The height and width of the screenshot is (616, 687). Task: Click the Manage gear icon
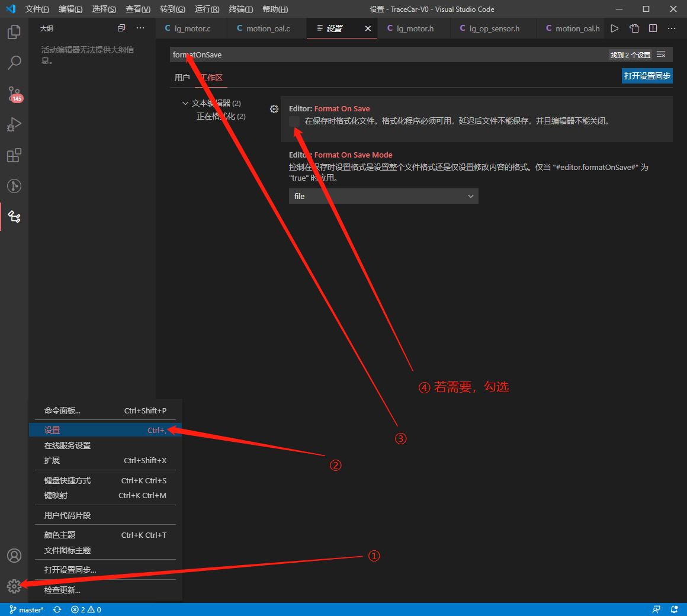[x=14, y=586]
